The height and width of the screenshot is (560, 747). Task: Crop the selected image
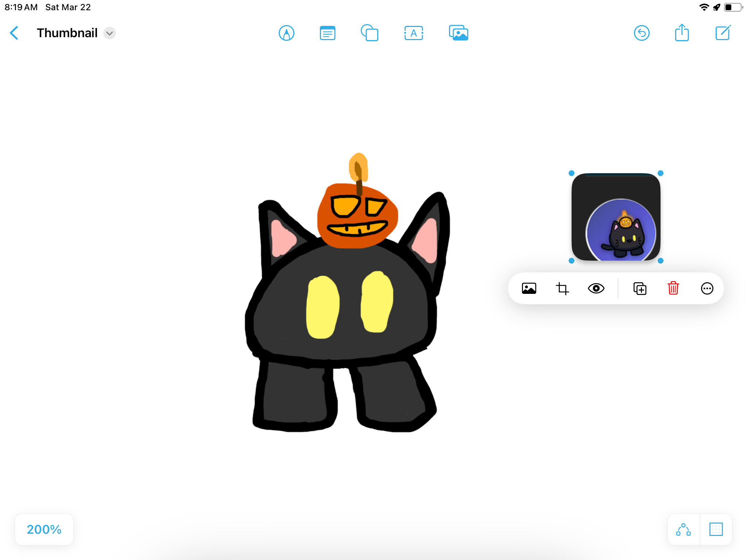pos(562,288)
